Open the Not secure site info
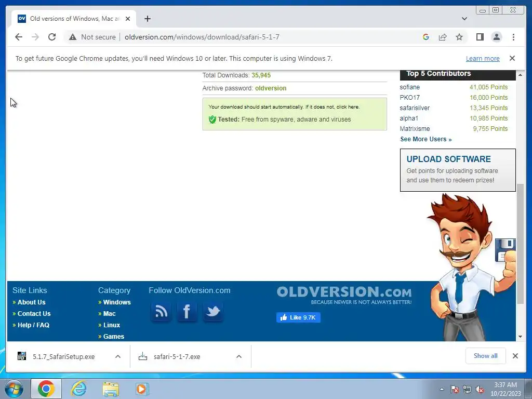532x399 pixels. [x=92, y=37]
